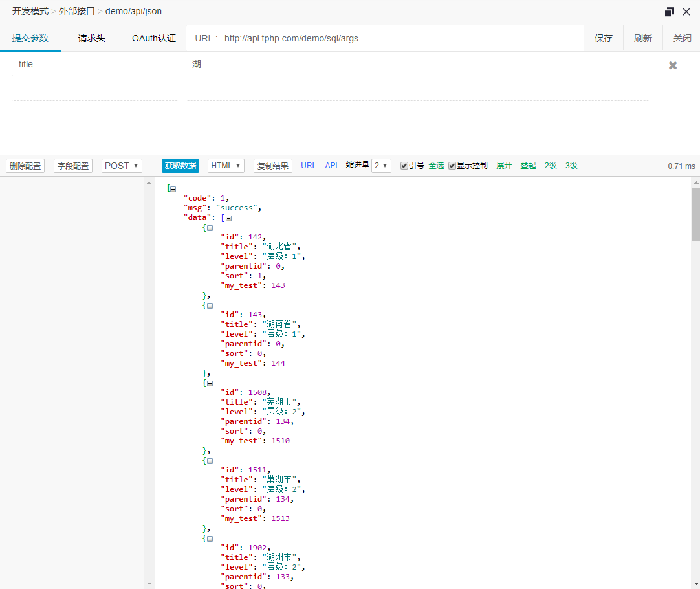Viewport: 700px width, 589px height.
Task: Switch to the 提交参数 tab
Action: click(30, 38)
